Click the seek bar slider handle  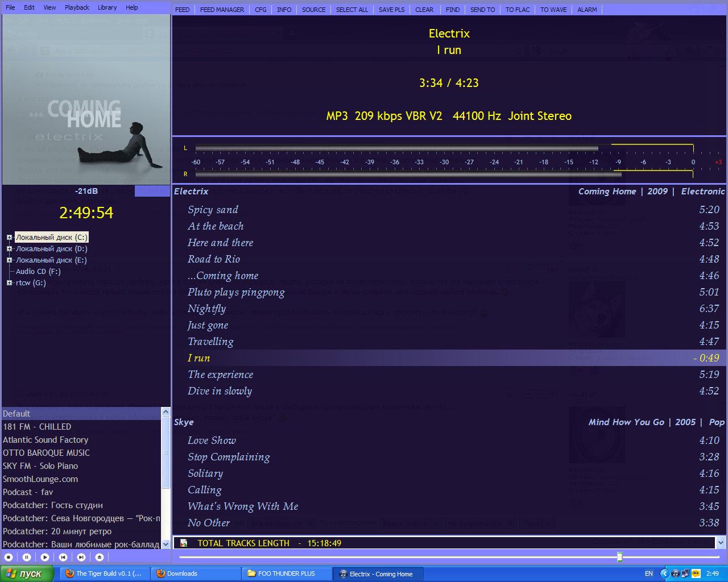tap(620, 557)
